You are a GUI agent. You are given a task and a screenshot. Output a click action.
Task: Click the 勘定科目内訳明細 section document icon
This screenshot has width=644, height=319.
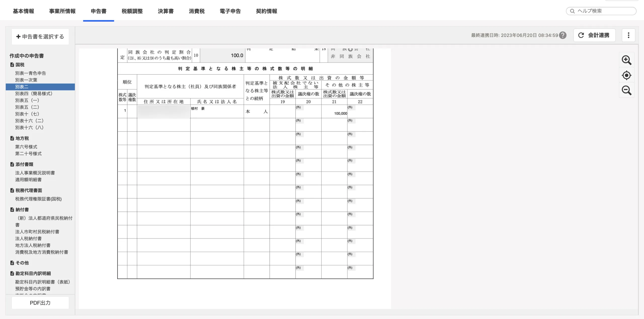coord(12,273)
